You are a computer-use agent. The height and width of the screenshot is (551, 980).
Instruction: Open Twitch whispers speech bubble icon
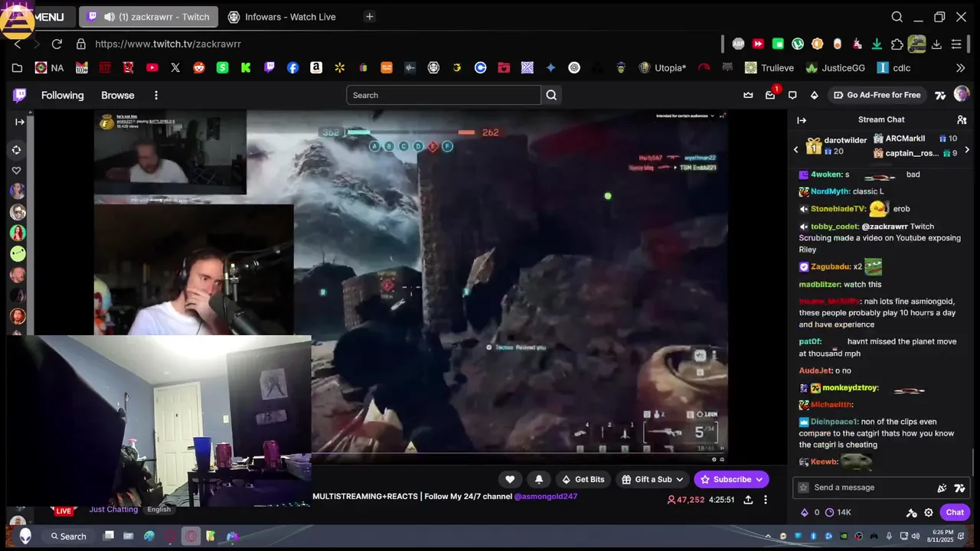[x=792, y=95]
